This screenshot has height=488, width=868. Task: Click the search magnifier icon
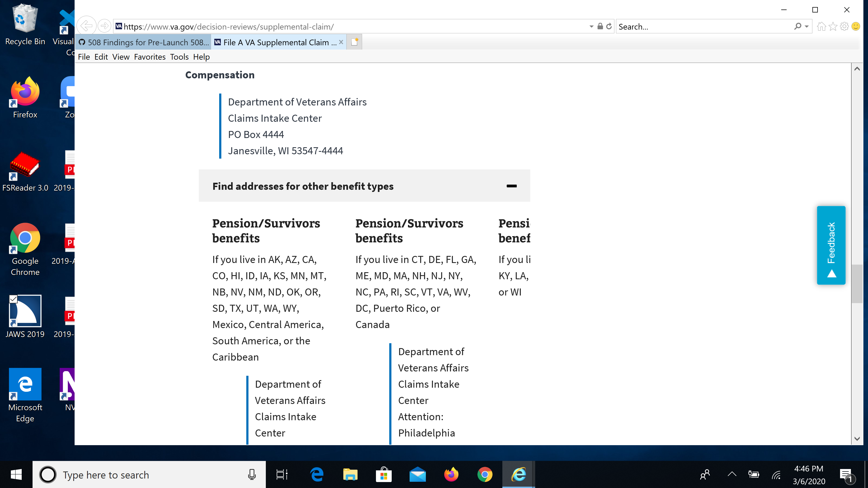pyautogui.click(x=797, y=26)
